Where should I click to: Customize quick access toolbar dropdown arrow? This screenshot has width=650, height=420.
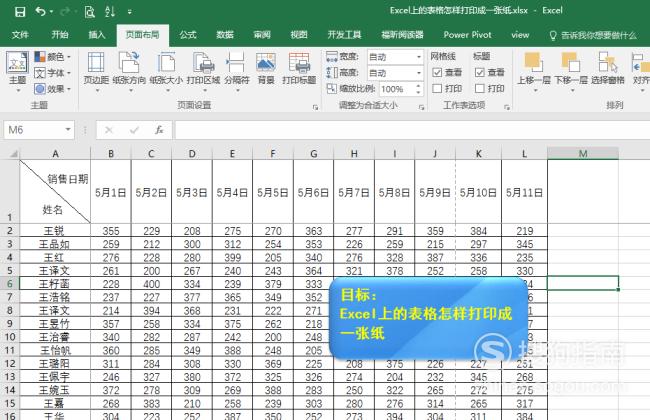tap(129, 12)
